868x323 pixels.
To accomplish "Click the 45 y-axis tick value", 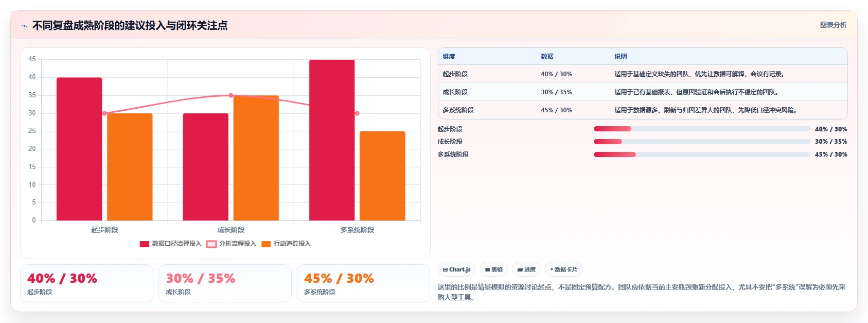I will coord(32,59).
